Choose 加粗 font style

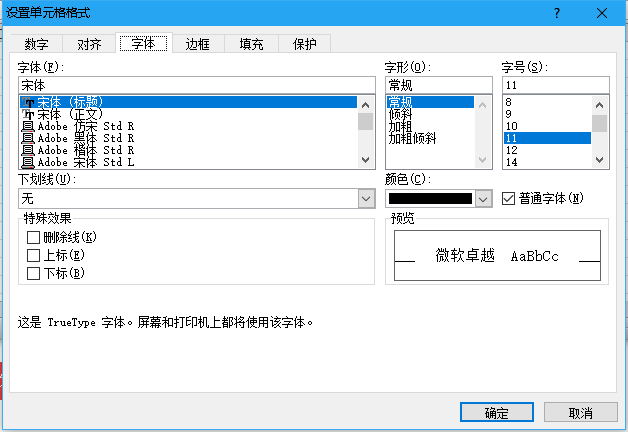(430, 126)
